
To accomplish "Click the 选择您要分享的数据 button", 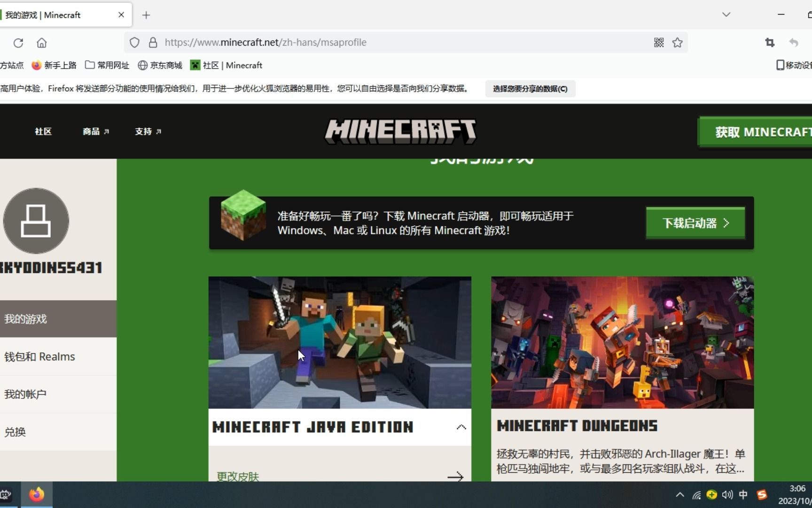I will pyautogui.click(x=530, y=89).
